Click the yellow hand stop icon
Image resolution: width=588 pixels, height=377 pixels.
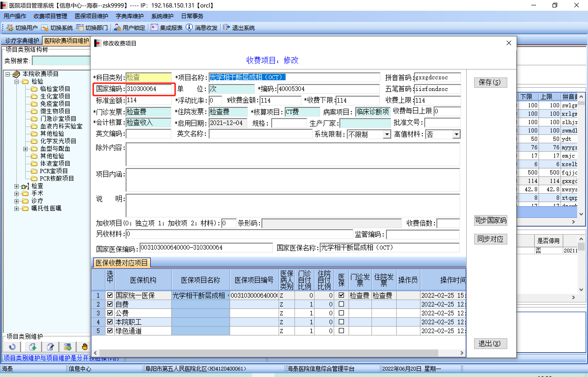[84, 347]
